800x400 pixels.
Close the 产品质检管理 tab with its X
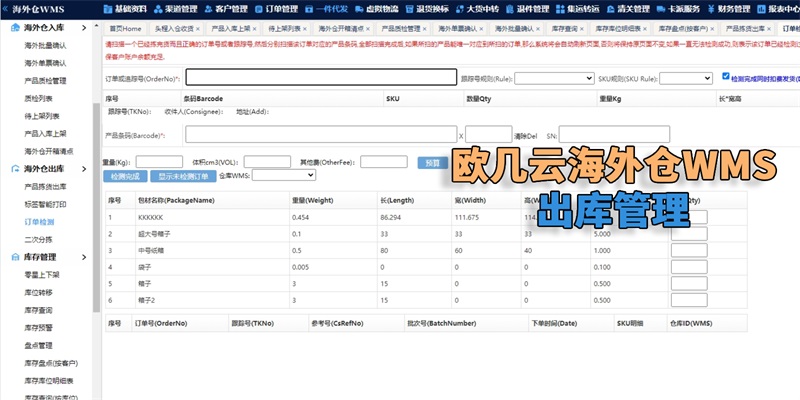click(x=424, y=29)
